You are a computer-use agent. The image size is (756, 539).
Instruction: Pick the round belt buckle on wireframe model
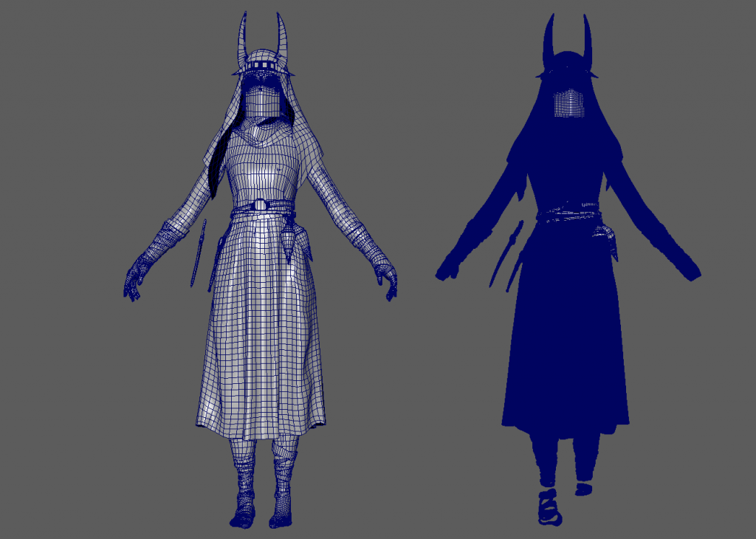coord(261,205)
